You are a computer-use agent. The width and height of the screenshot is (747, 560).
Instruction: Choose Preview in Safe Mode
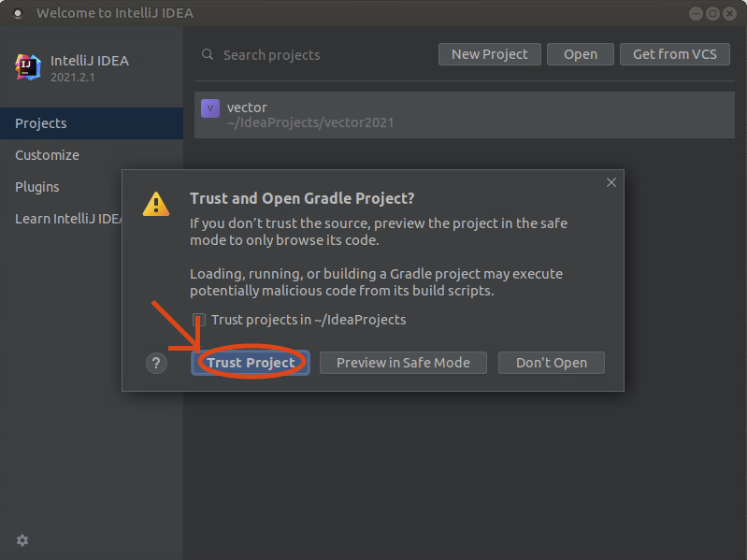(x=403, y=363)
